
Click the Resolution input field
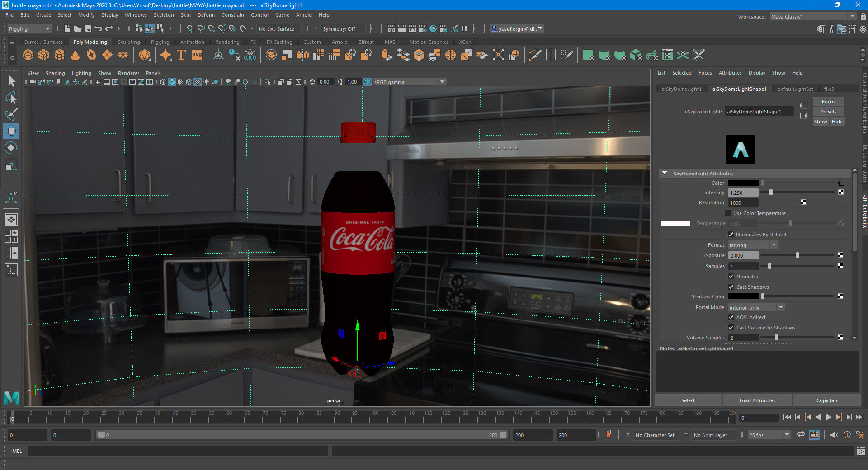point(743,202)
